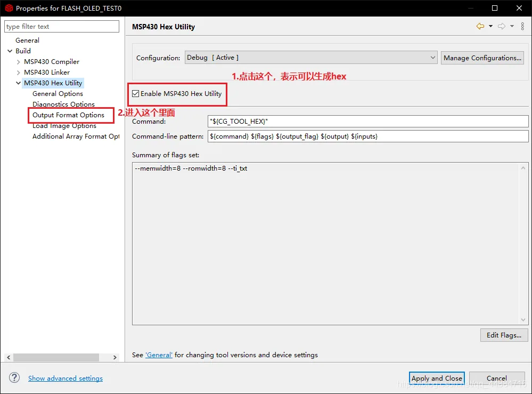
Task: Select General in the properties tree
Action: click(x=28, y=40)
